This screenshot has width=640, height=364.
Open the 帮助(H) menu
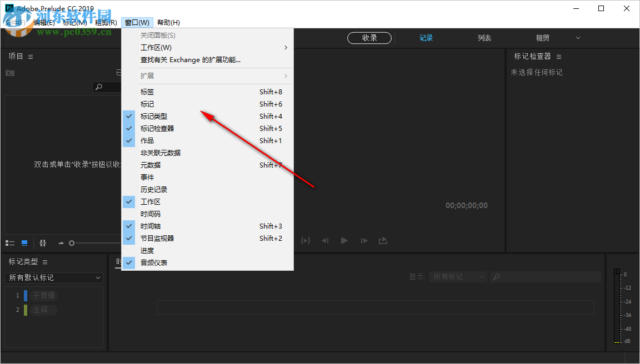point(167,22)
